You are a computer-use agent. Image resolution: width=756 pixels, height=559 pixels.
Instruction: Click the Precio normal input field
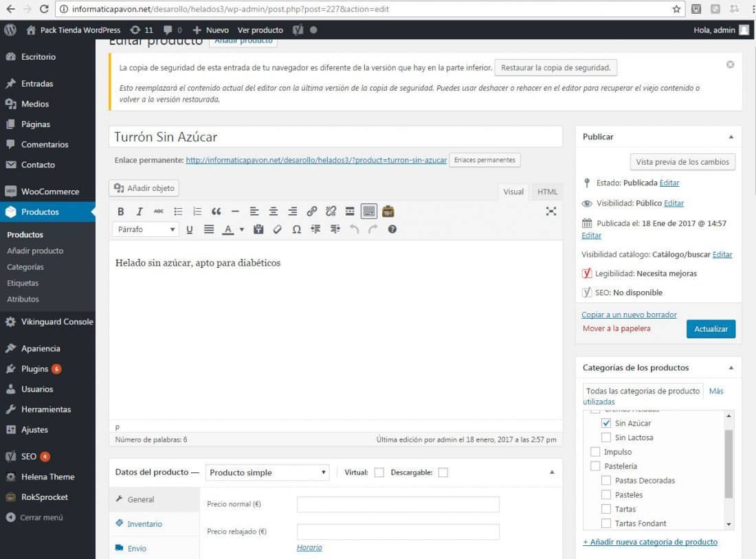[x=398, y=505]
